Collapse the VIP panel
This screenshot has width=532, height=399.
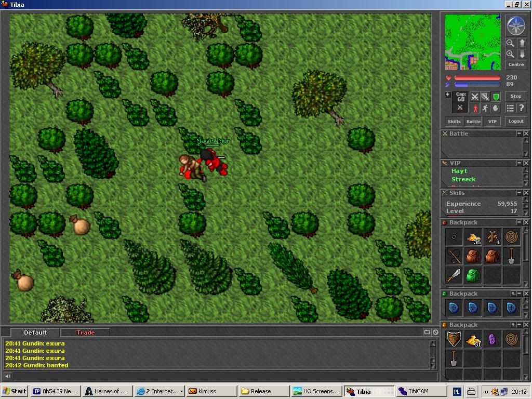519,163
